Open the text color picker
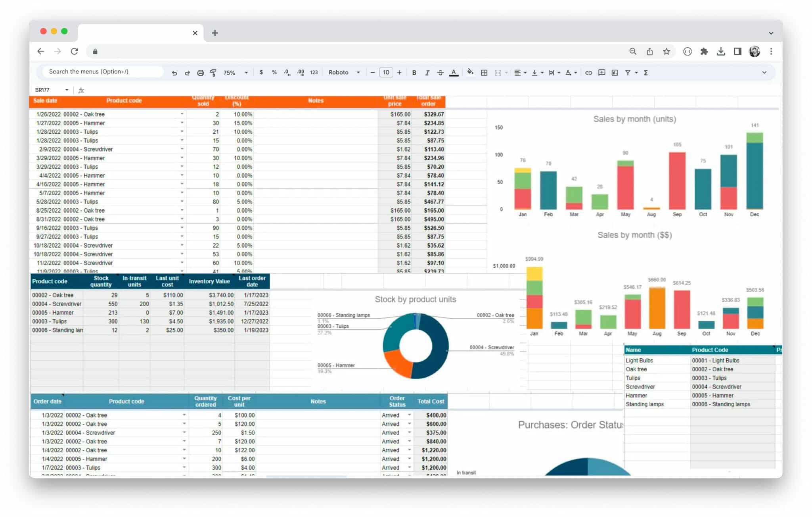The height and width of the screenshot is (517, 812). coord(454,73)
